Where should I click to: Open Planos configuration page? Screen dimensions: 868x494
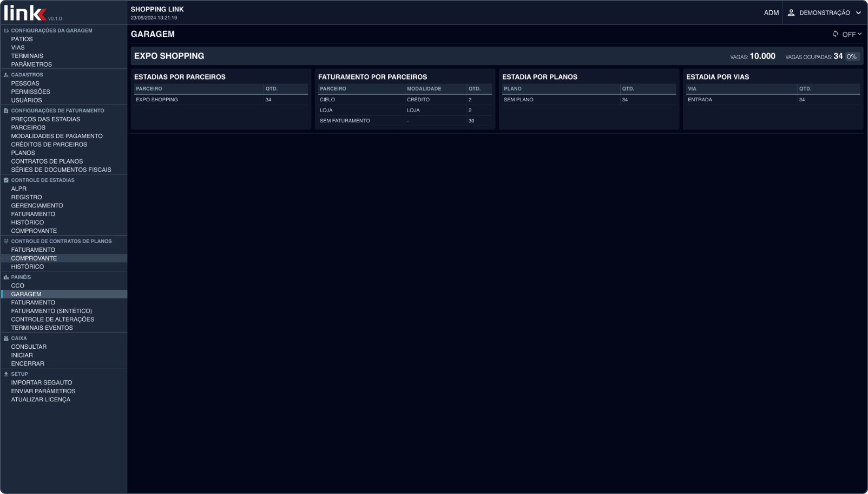pos(64,153)
